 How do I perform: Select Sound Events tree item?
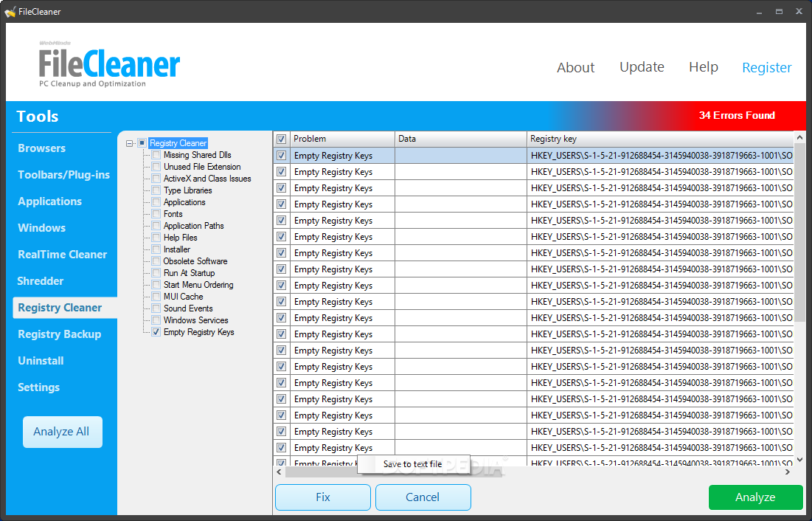tap(188, 308)
